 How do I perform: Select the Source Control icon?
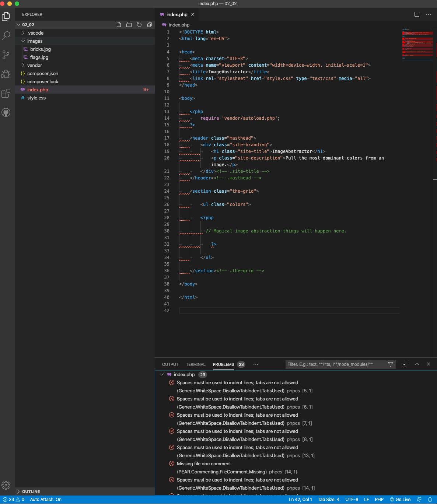point(6,55)
